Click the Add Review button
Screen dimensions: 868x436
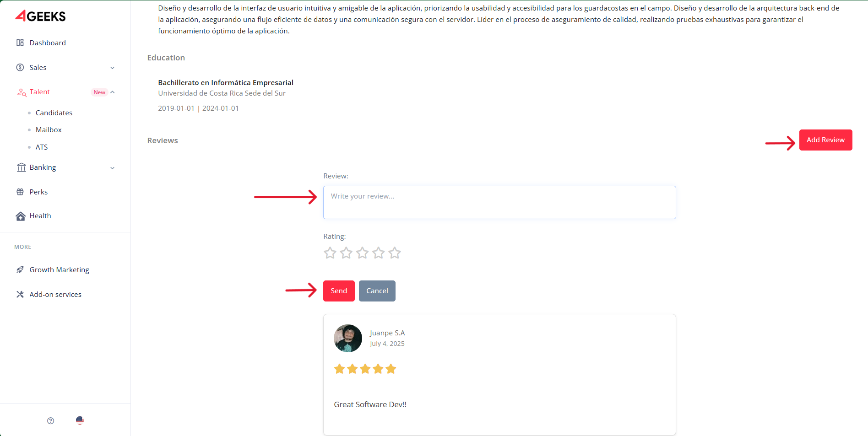click(825, 140)
